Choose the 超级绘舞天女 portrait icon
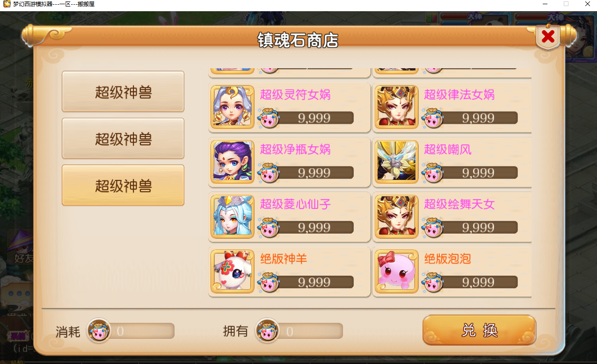 click(397, 216)
